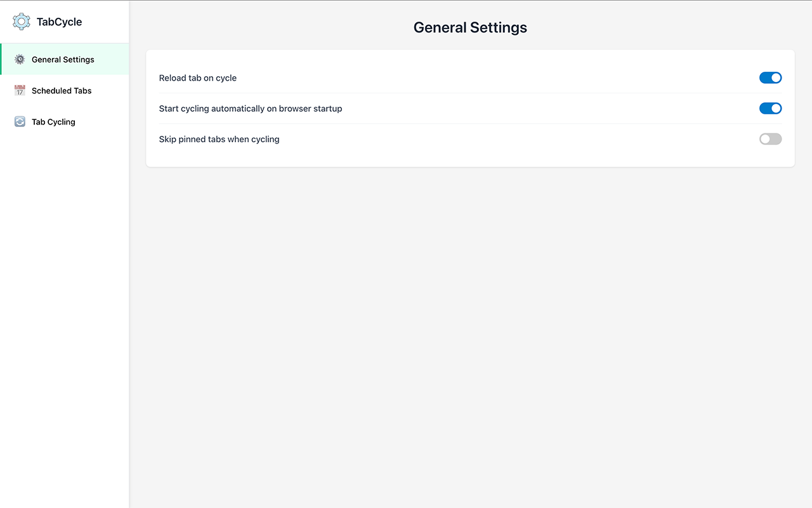This screenshot has height=508, width=812.
Task: Click the "Start cycling automatically on browser startup" text
Action: [x=250, y=109]
